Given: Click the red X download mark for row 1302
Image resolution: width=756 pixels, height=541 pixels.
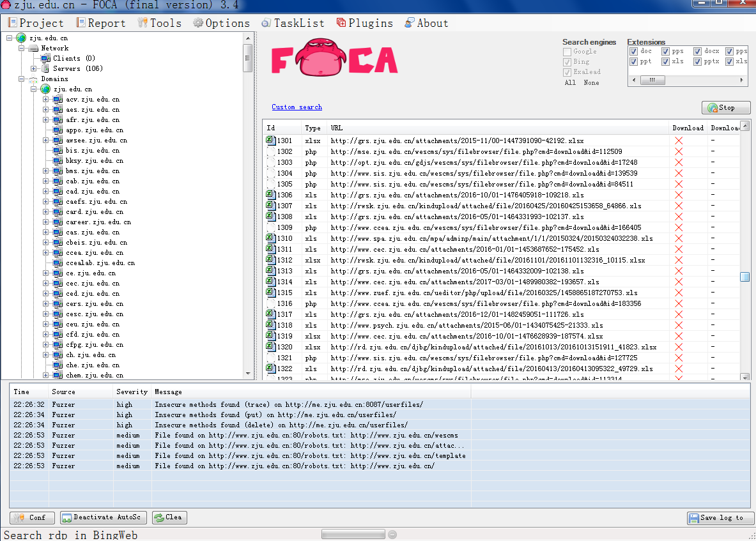Looking at the screenshot, I should click(x=679, y=151).
